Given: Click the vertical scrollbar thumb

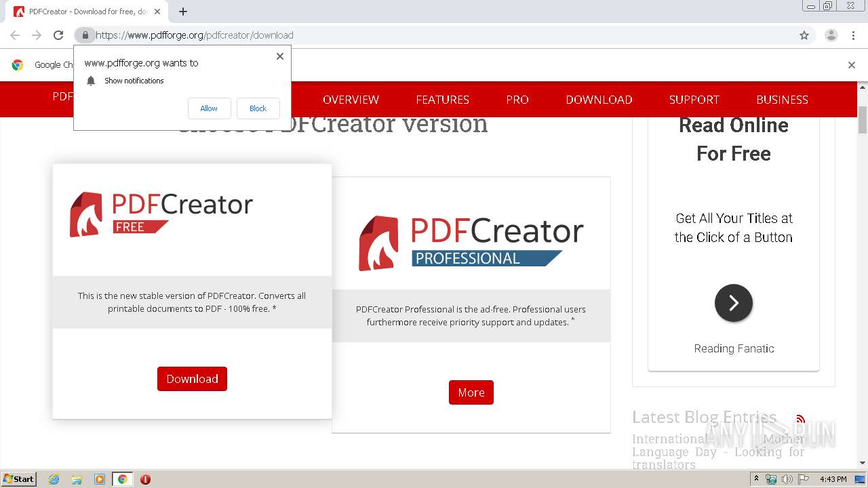Looking at the screenshot, I should pos(863,120).
